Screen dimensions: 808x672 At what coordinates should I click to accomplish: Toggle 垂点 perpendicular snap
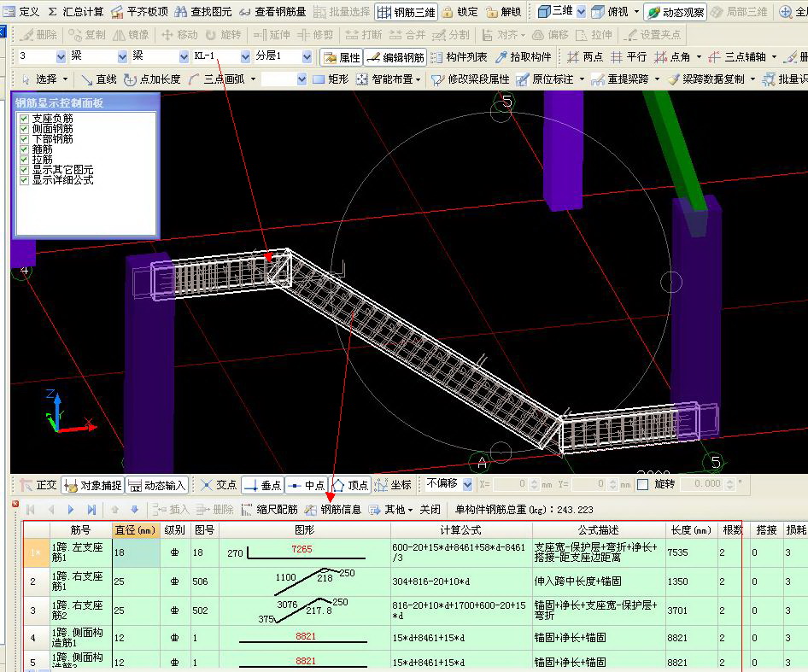tap(263, 485)
